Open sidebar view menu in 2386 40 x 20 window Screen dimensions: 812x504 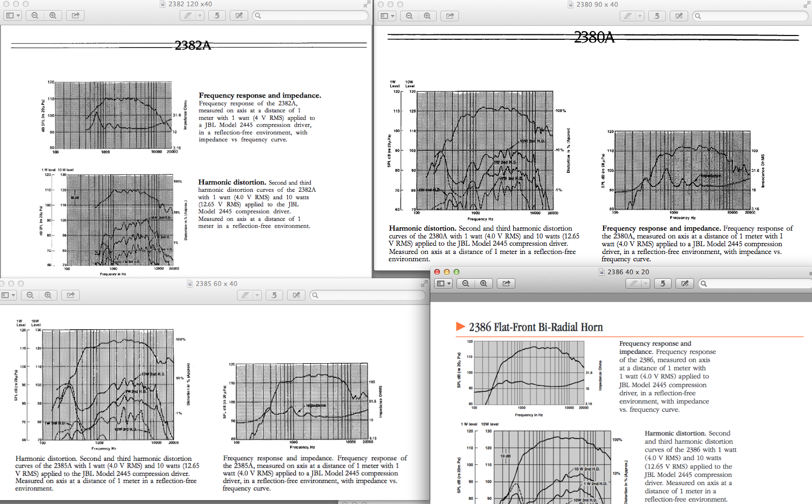point(443,283)
